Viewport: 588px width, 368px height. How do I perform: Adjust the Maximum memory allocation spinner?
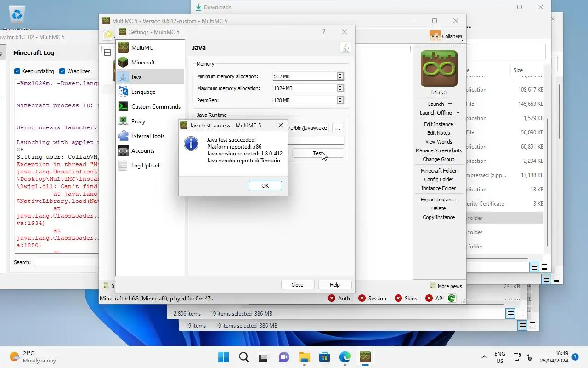tap(340, 88)
